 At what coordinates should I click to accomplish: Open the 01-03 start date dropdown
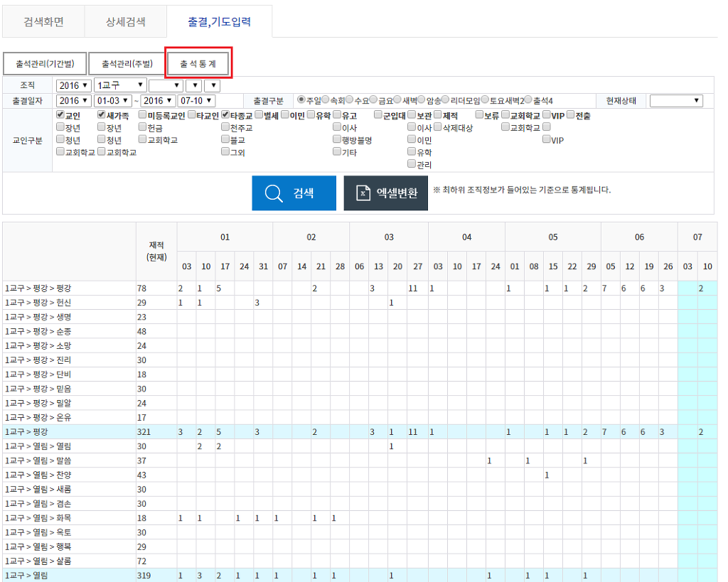(113, 101)
